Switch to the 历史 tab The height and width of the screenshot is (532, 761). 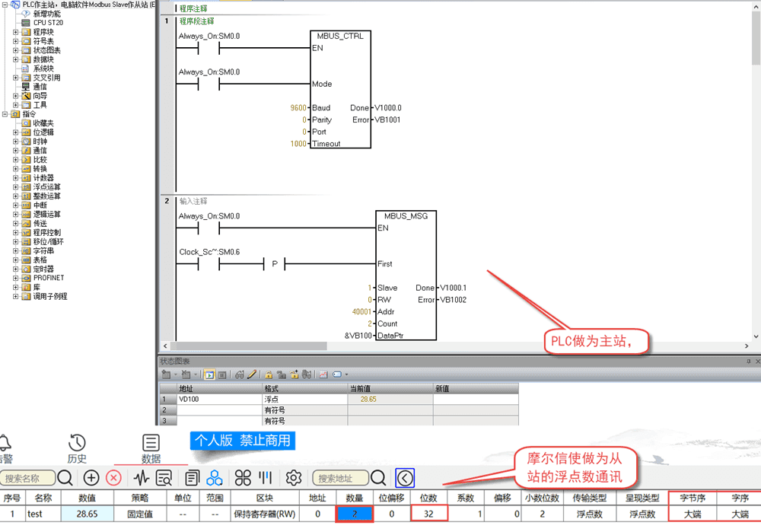(x=77, y=448)
